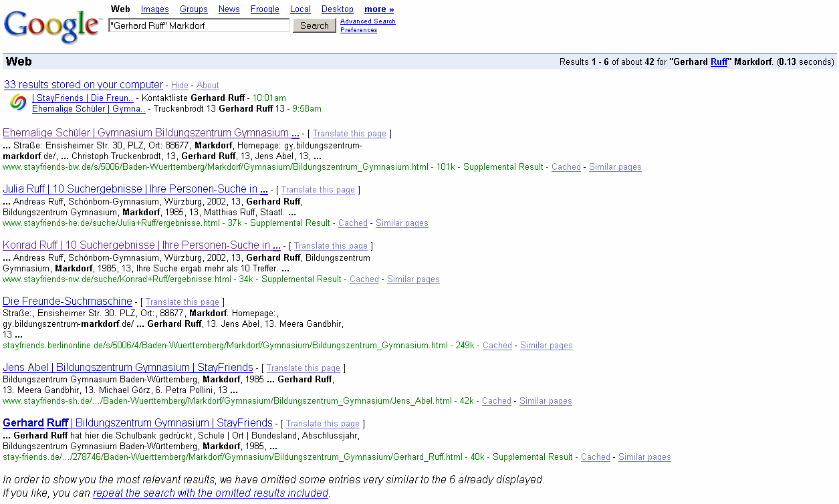Open search Preferences
This screenshot has width=839, height=504.
tap(359, 30)
